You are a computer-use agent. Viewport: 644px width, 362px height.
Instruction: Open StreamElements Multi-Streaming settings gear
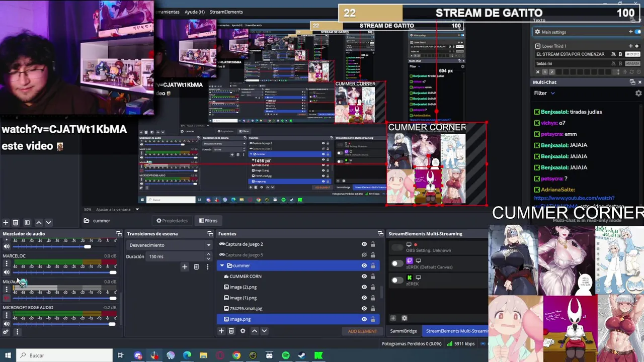[404, 318]
